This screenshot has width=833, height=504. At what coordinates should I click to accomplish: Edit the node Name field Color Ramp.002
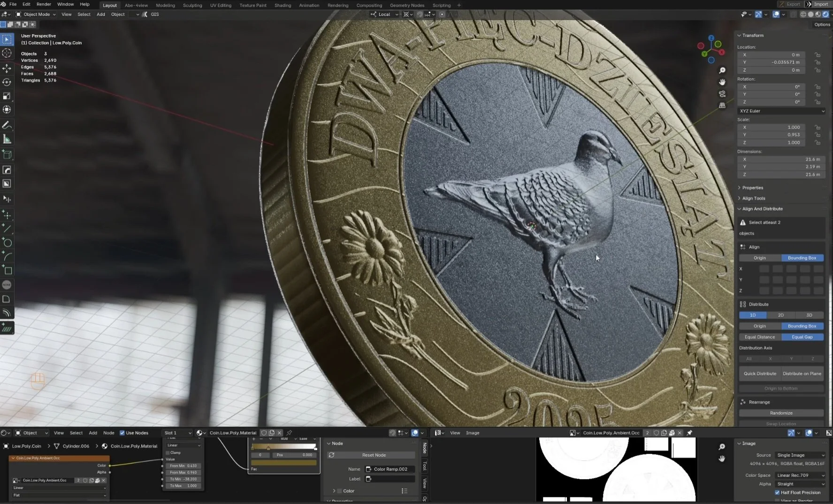390,469
